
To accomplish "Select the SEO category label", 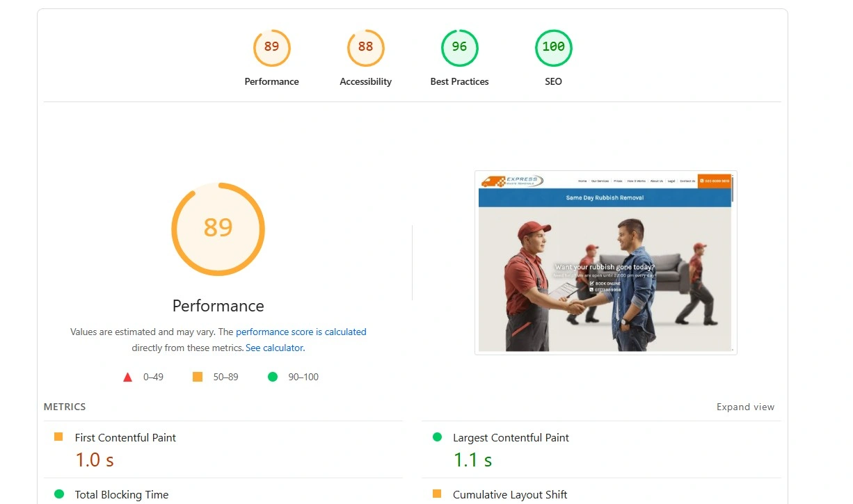I will pos(553,81).
